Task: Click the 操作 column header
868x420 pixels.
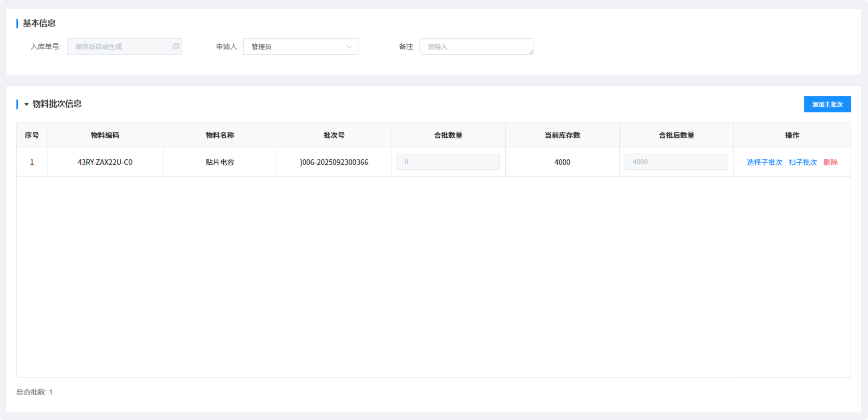Action: coord(792,135)
